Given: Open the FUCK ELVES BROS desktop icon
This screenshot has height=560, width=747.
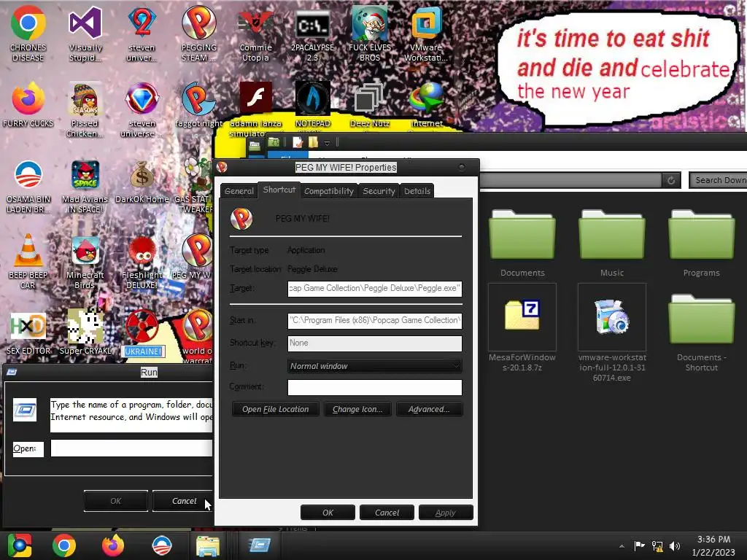Looking at the screenshot, I should click(370, 34).
